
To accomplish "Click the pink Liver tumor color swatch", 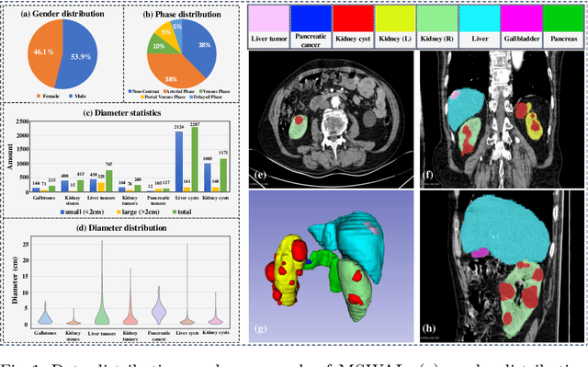I will pos(269,18).
